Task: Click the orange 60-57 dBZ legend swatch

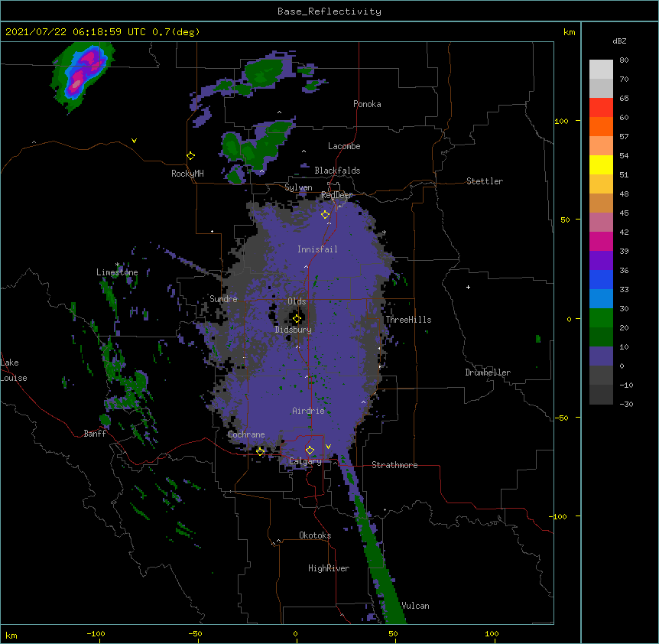Action: coord(601,126)
